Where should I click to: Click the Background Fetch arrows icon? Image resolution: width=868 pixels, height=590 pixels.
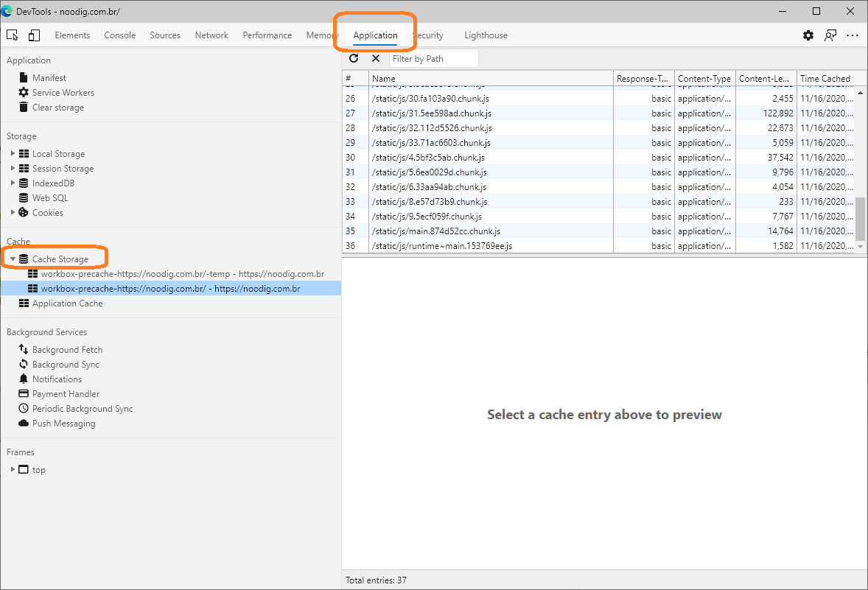pyautogui.click(x=24, y=349)
